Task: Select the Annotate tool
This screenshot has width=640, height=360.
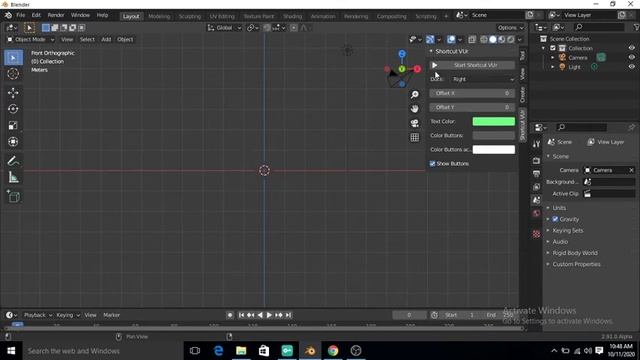Action: coord(13,161)
